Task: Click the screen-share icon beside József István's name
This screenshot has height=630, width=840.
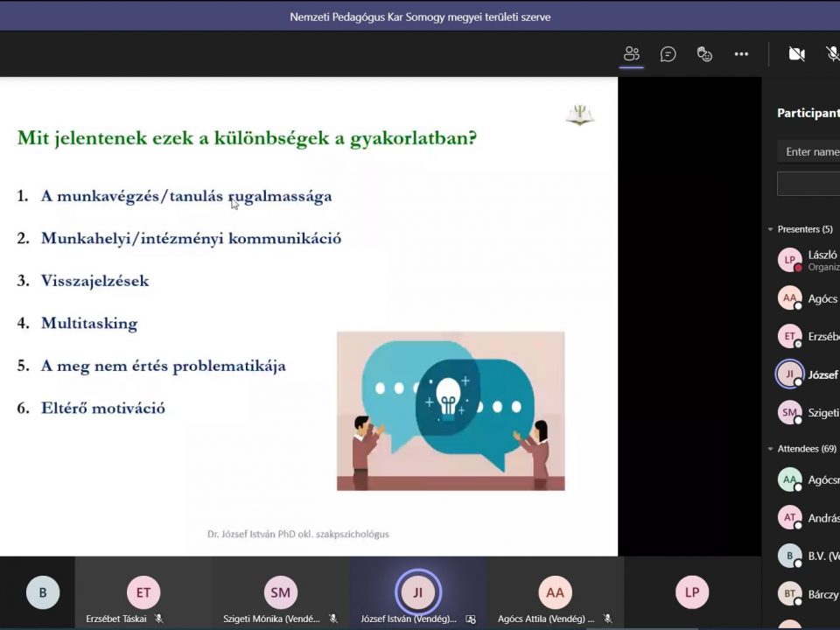Action: click(471, 619)
